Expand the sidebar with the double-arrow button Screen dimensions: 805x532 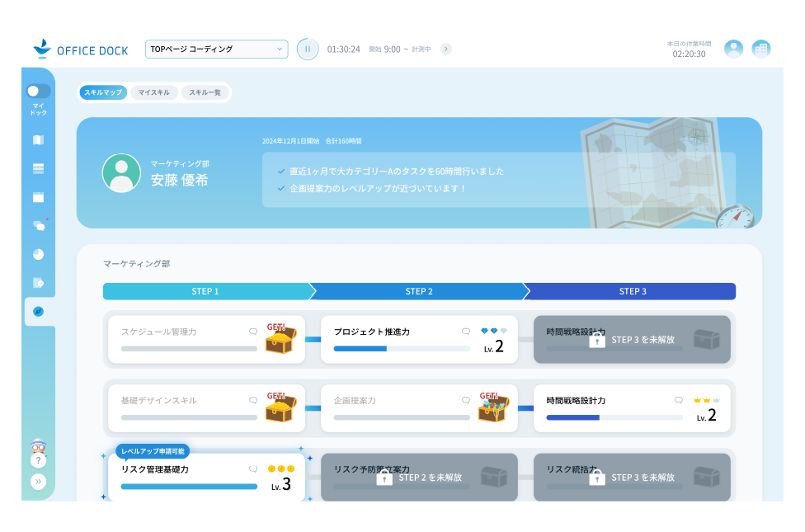37,481
